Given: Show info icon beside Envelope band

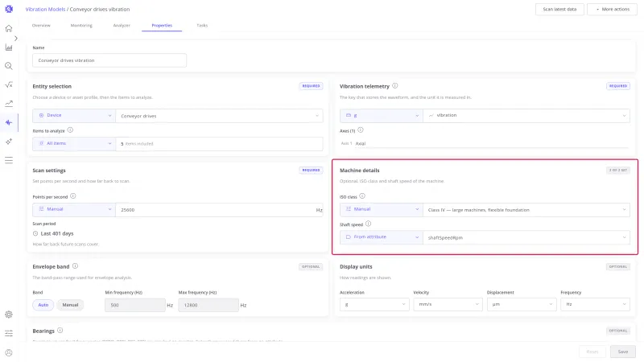Looking at the screenshot, I should [x=75, y=266].
